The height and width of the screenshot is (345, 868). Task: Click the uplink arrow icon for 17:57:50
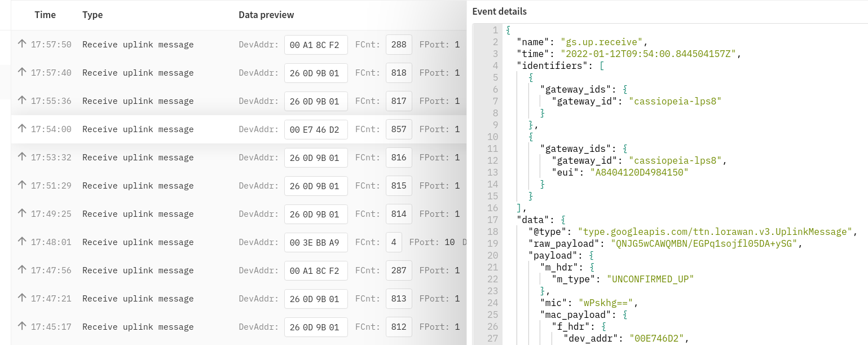click(x=22, y=44)
